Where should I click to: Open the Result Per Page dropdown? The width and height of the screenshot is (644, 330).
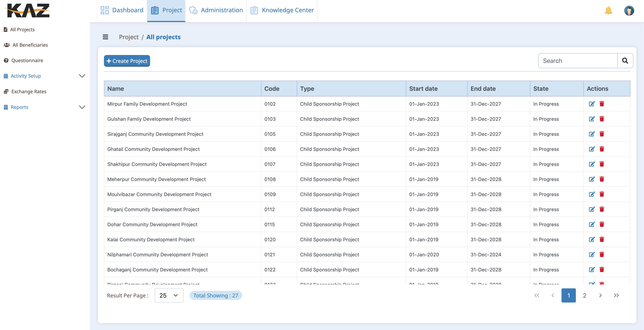pos(169,295)
